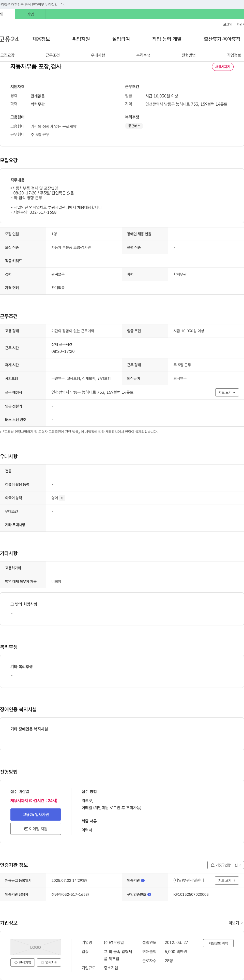The width and height of the screenshot is (244, 980).
Task: Expand 지도 보기 for 근무 예정지
Action: click(x=227, y=392)
